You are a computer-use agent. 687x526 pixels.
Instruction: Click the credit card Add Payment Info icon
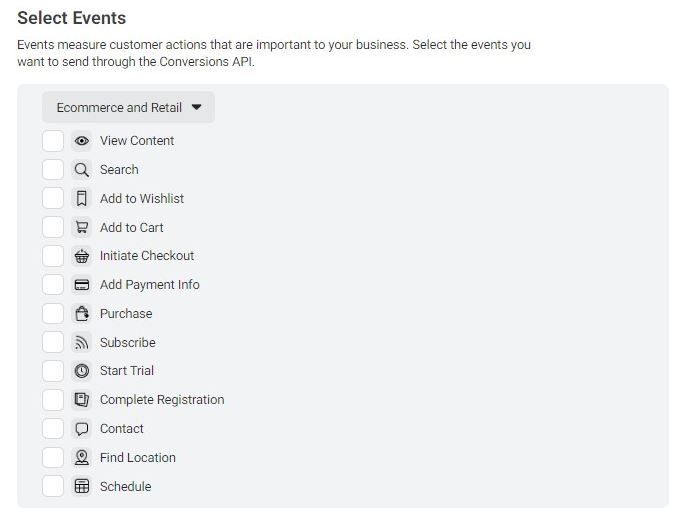pyautogui.click(x=81, y=285)
